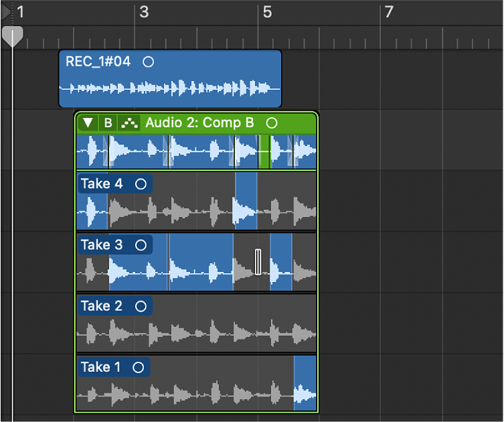Viewport: 504px width, 422px height.
Task: Click the Audio 2: Comp B title
Action: (199, 123)
